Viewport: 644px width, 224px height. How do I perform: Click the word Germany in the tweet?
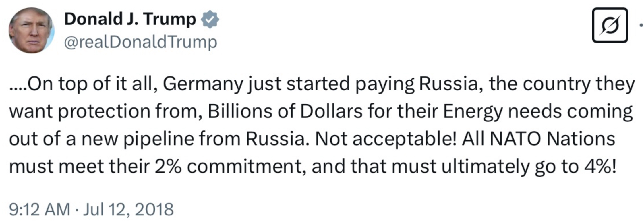pyautogui.click(x=203, y=84)
